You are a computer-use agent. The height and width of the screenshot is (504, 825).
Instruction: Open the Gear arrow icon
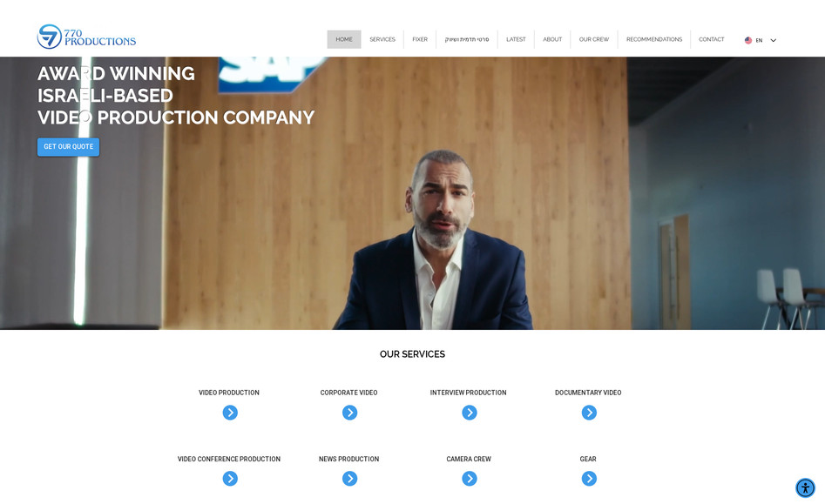tap(589, 478)
